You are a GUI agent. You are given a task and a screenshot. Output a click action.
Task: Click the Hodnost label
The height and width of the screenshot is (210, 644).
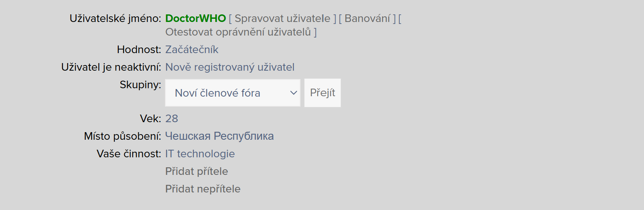point(139,50)
